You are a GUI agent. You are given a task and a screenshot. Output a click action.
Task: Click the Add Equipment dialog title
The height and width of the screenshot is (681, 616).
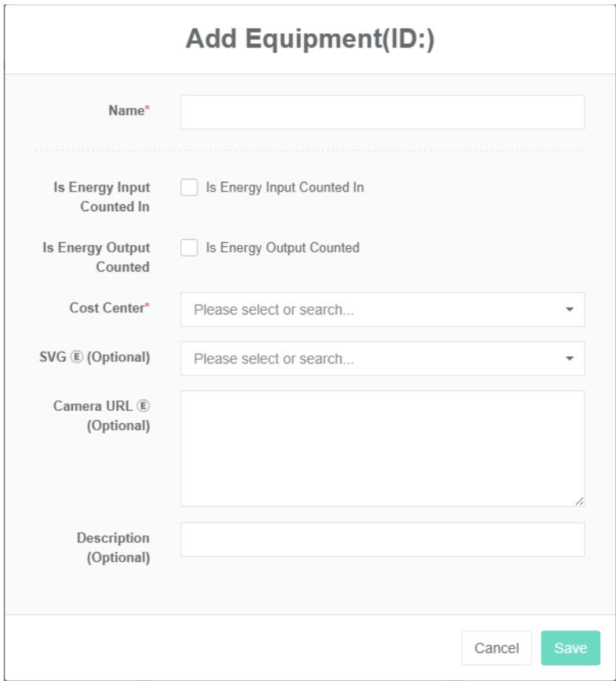pos(310,40)
